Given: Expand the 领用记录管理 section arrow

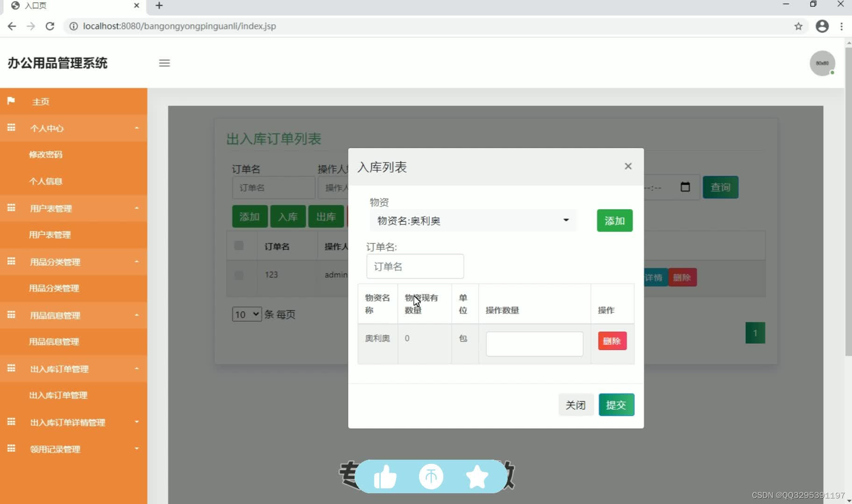Looking at the screenshot, I should click(137, 448).
